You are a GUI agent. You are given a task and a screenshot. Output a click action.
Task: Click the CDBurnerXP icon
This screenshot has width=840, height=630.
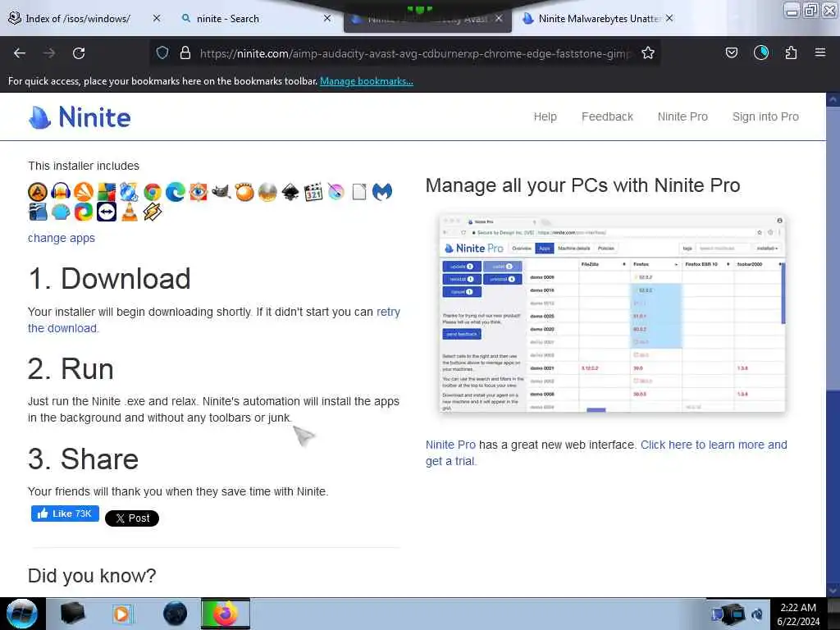(129, 192)
